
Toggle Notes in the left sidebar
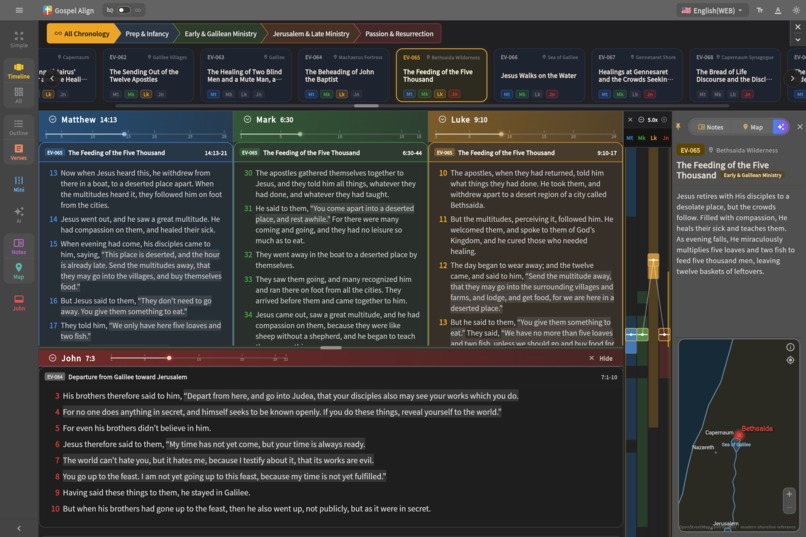19,246
